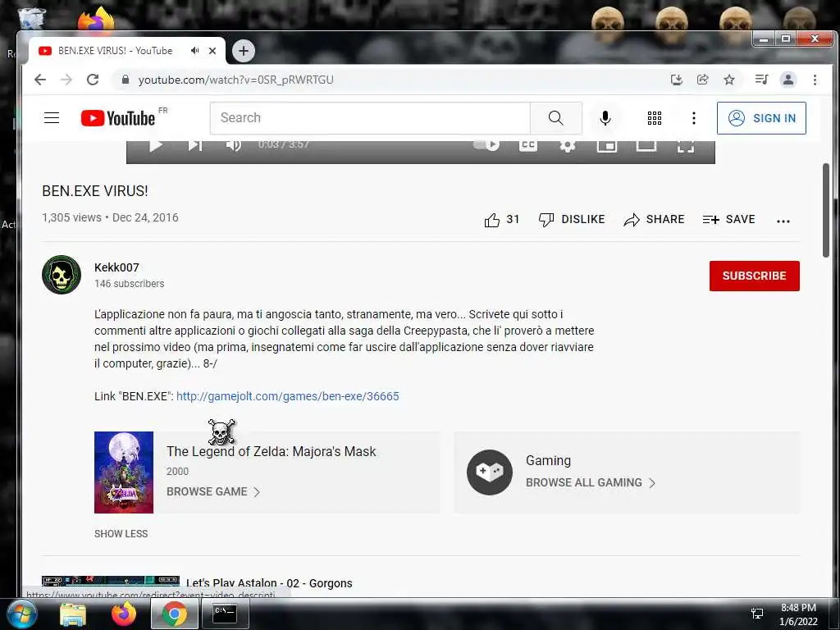Open more actions ellipsis under the video
The image size is (840, 630).
(x=783, y=221)
